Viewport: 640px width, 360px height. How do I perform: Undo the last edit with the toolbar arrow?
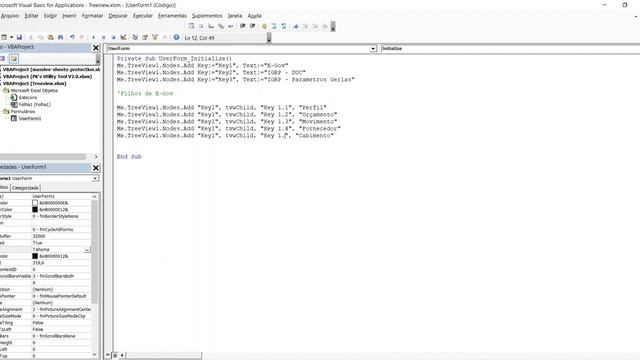[x=72, y=37]
